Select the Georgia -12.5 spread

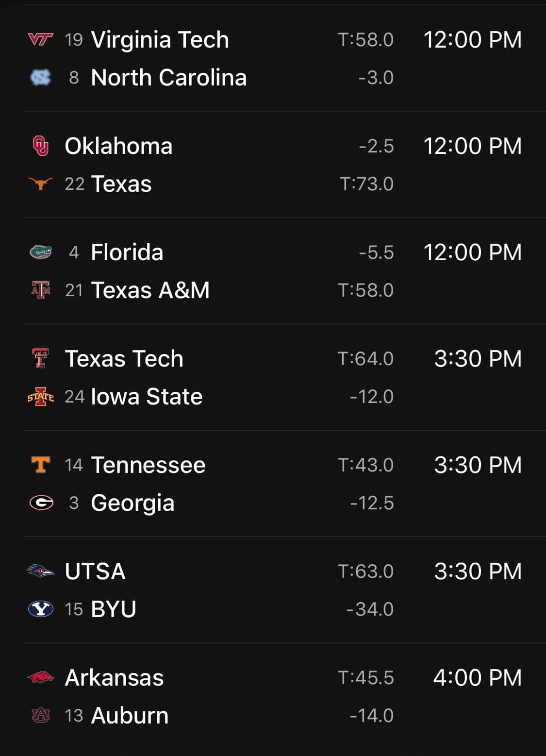coord(372,503)
